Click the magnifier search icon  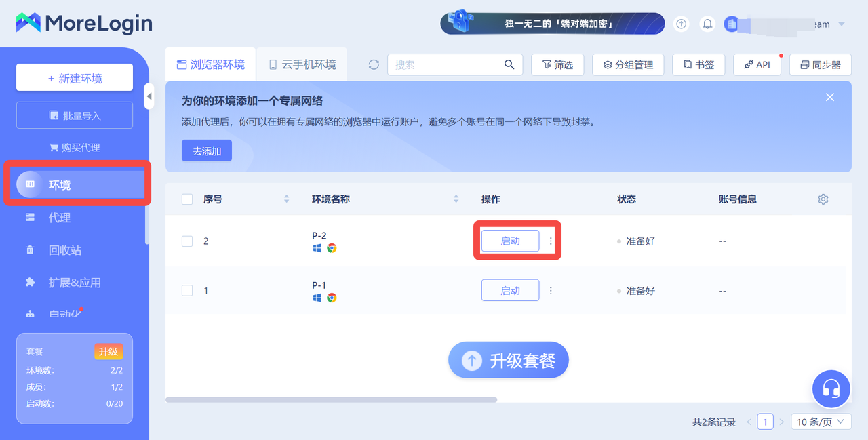(509, 64)
